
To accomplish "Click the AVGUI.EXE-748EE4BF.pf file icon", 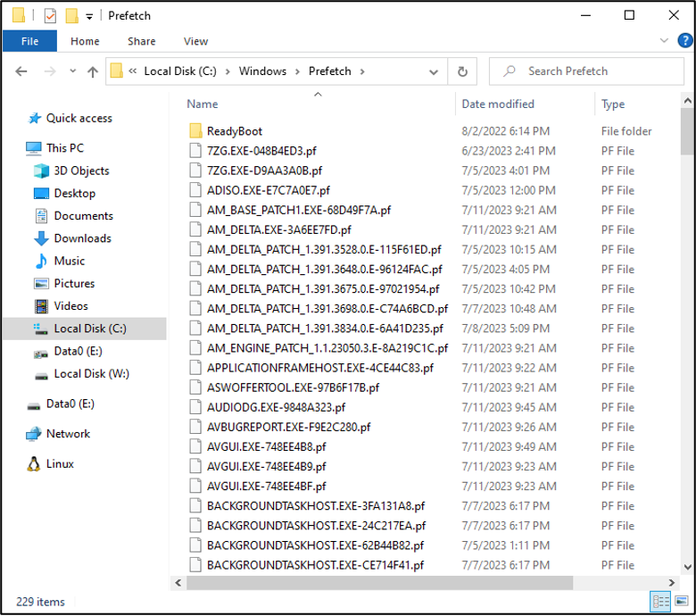I will pyautogui.click(x=195, y=487).
